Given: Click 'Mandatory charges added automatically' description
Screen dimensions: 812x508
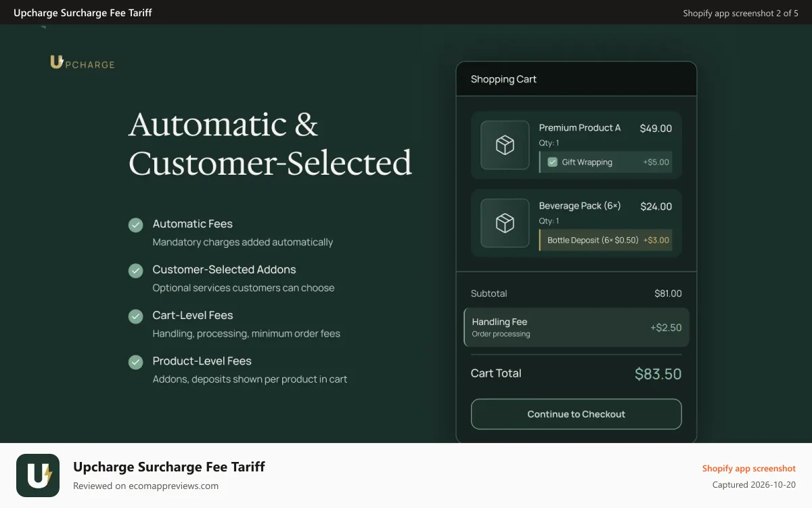Looking at the screenshot, I should pyautogui.click(x=243, y=242).
